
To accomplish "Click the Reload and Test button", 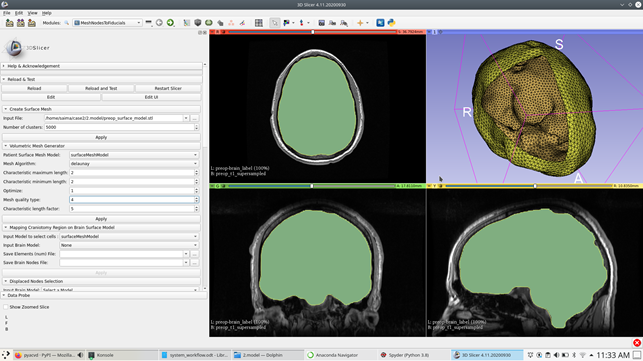I will point(101,88).
